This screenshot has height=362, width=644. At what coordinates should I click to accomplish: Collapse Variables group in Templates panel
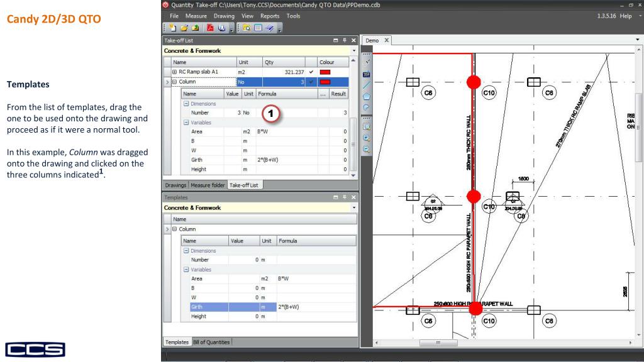tap(186, 270)
